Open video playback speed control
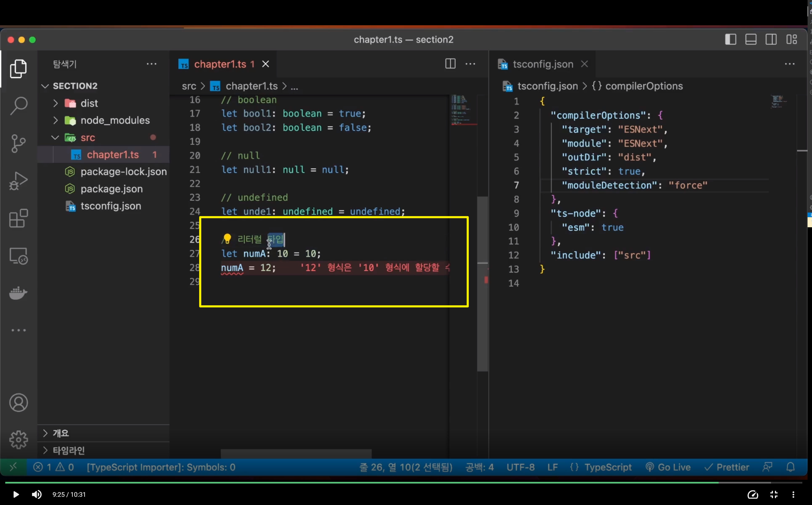This screenshot has width=812, height=505. (x=753, y=494)
